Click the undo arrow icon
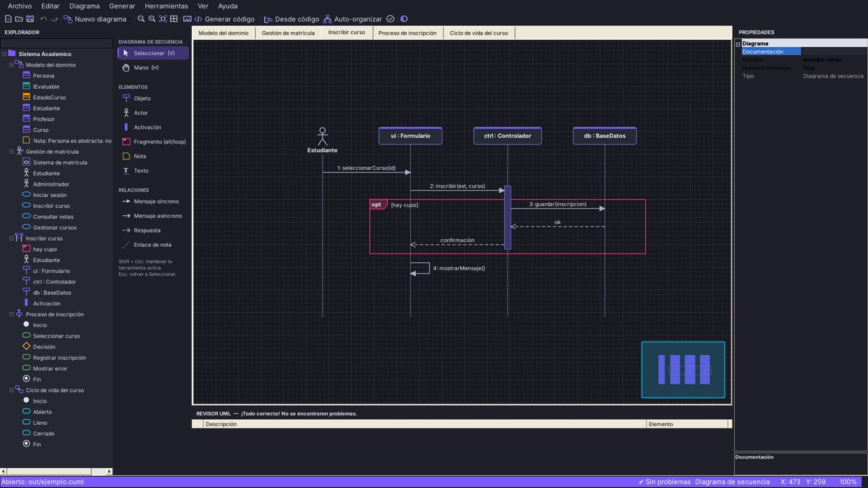Image resolution: width=868 pixels, height=488 pixels. 43,19
